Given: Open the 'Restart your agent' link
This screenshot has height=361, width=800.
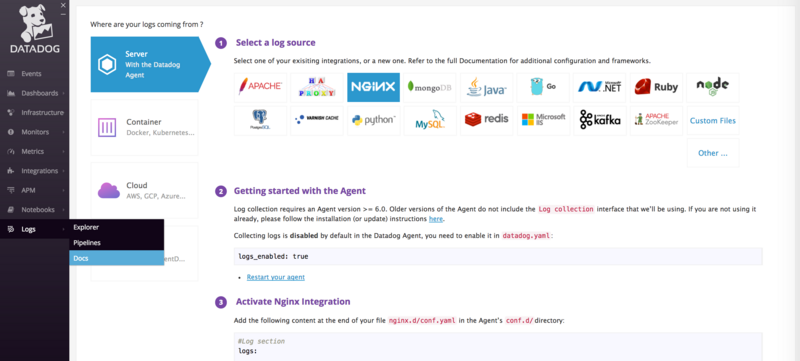Looking at the screenshot, I should point(276,277).
